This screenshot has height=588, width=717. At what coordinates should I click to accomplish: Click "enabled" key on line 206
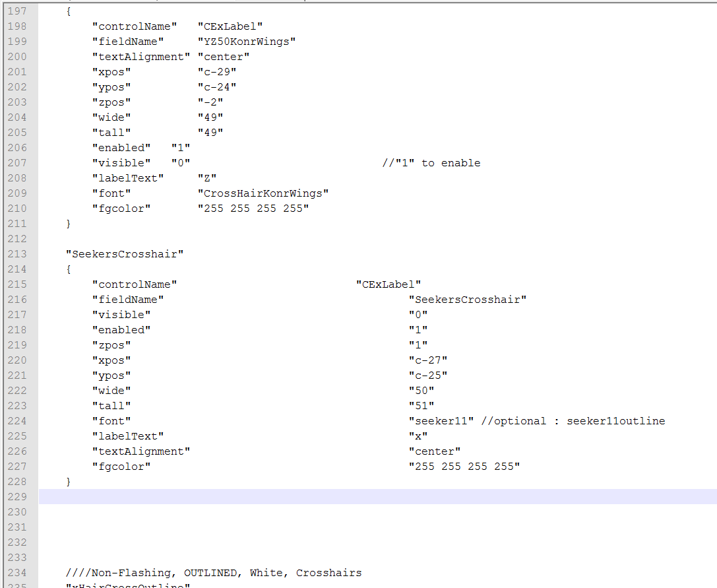121,148
